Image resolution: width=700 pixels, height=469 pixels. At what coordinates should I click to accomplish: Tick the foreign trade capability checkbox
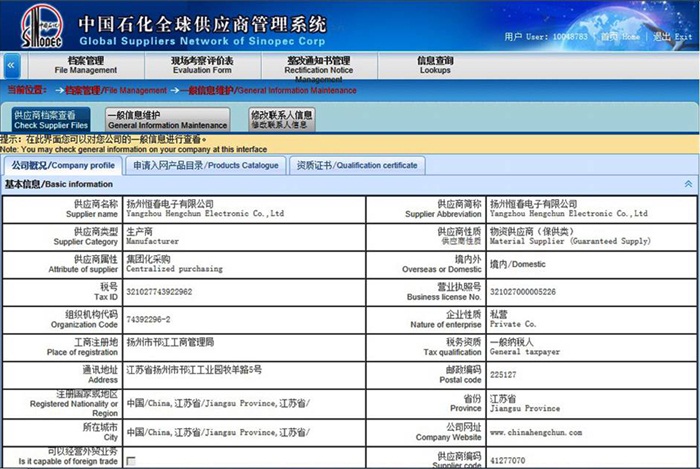(x=131, y=461)
